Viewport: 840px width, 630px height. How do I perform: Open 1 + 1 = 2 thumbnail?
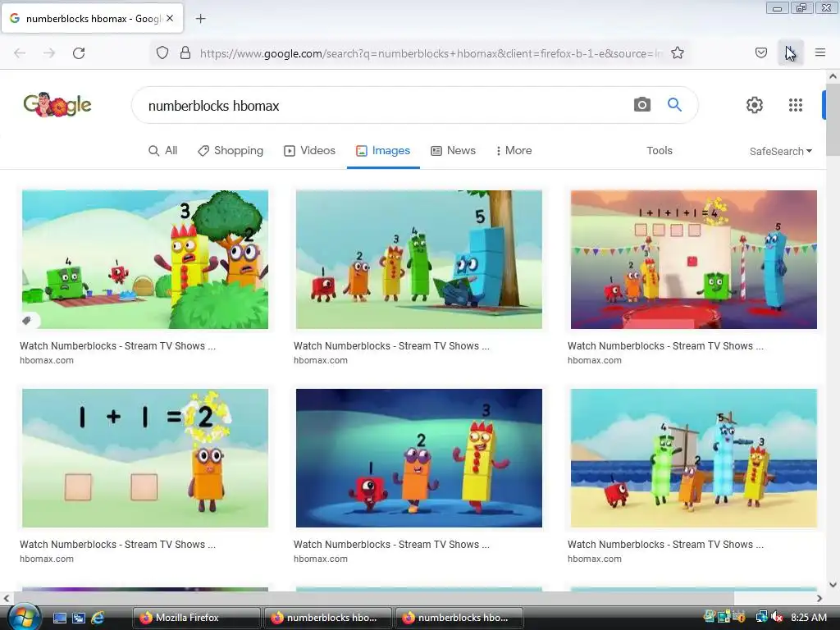coord(145,458)
